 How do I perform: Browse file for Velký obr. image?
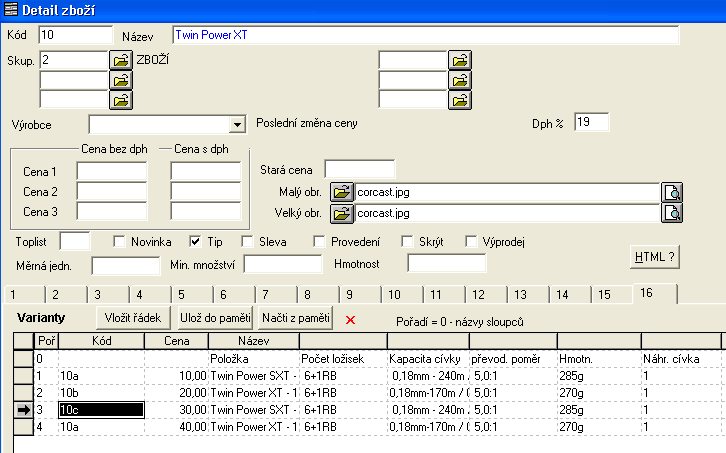pyautogui.click(x=342, y=213)
